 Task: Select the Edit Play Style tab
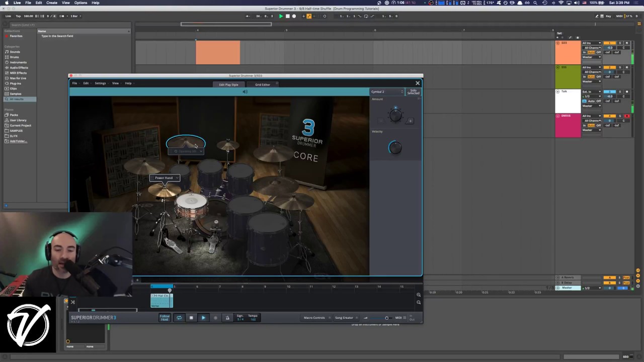[x=228, y=84]
